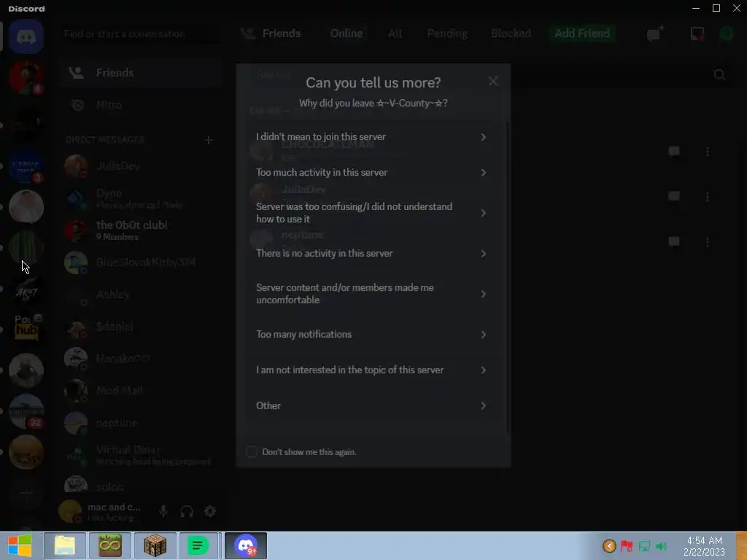
Task: Open the AK47 server icon
Action: click(26, 289)
